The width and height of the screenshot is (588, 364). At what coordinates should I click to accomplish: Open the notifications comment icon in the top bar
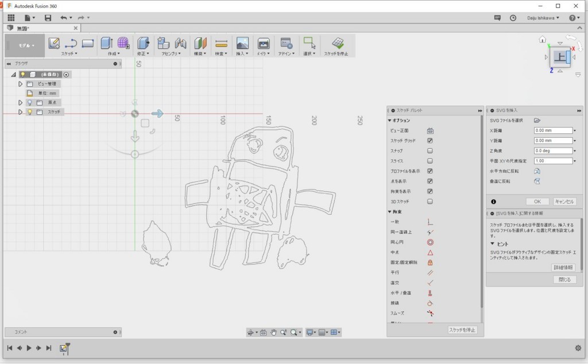tap(497, 18)
